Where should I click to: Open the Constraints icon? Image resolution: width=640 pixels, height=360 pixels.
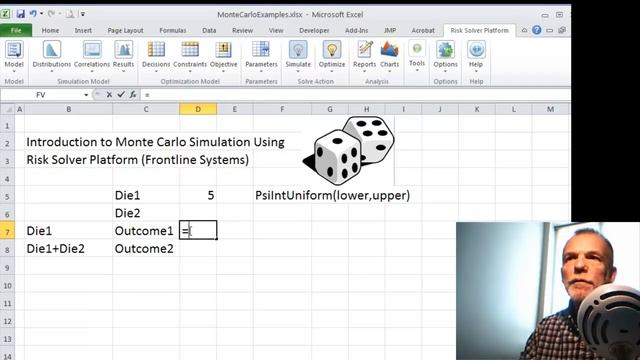point(190,55)
